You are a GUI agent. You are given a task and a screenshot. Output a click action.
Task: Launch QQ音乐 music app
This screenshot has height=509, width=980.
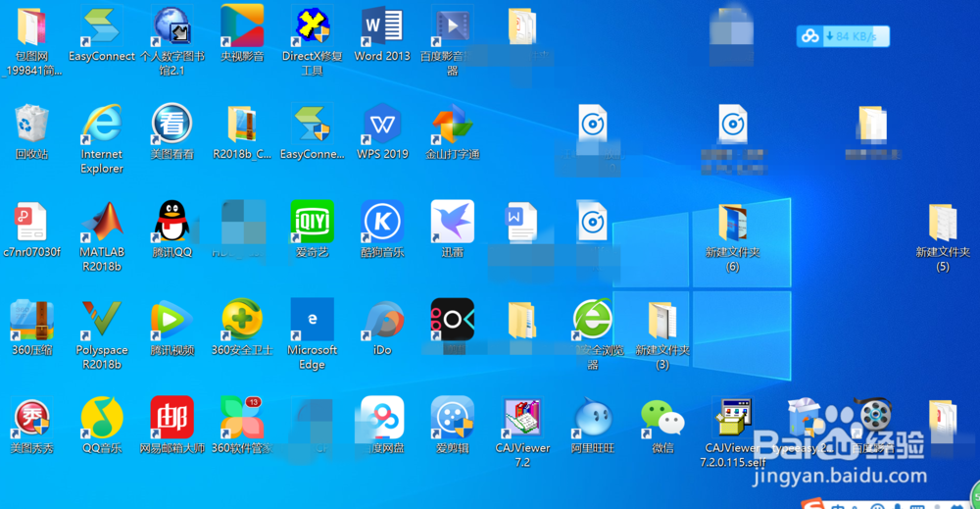click(101, 419)
